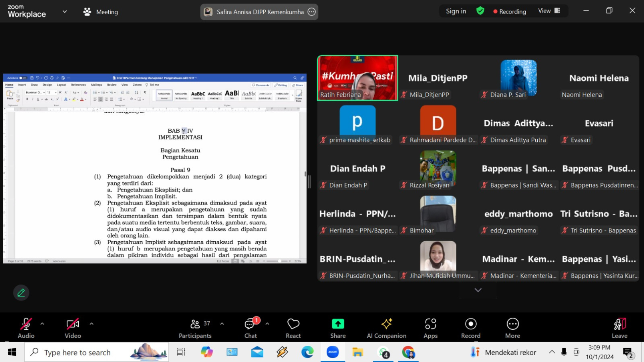Open Styles Pane in Word
This screenshot has height=362, width=644.
(299, 95)
